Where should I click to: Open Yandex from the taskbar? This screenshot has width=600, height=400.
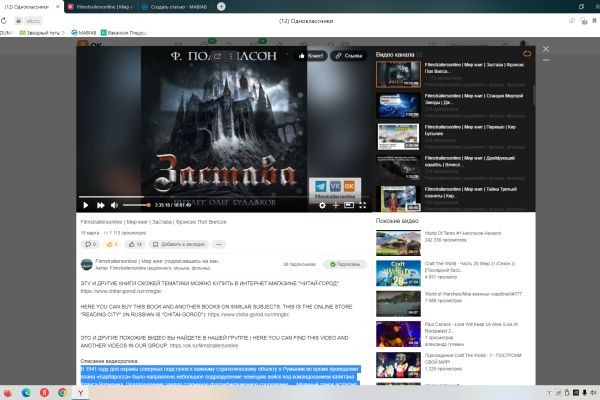[x=44, y=393]
